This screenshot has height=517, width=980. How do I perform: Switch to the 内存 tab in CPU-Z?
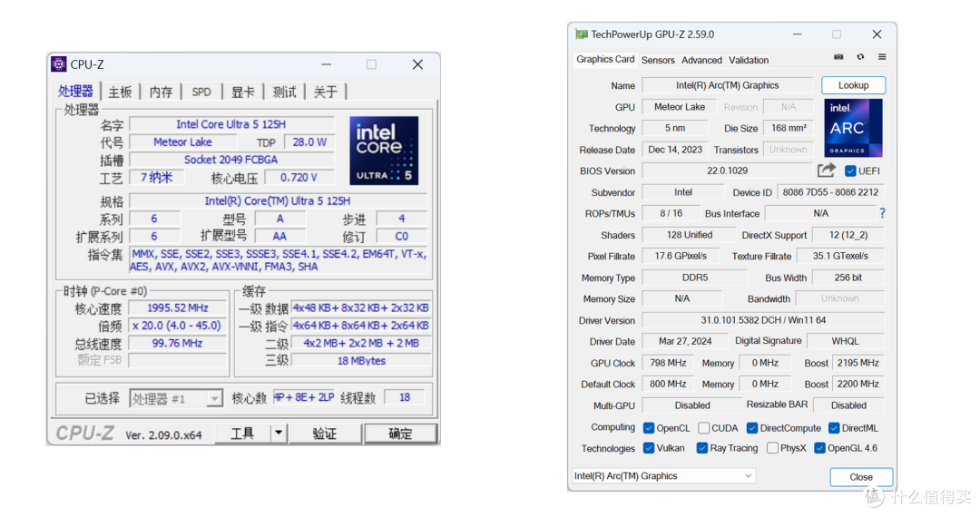[161, 92]
